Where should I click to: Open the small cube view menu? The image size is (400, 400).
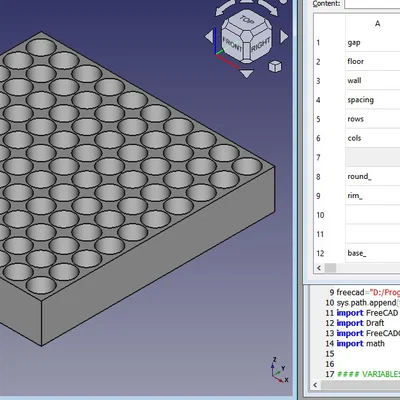click(275, 66)
